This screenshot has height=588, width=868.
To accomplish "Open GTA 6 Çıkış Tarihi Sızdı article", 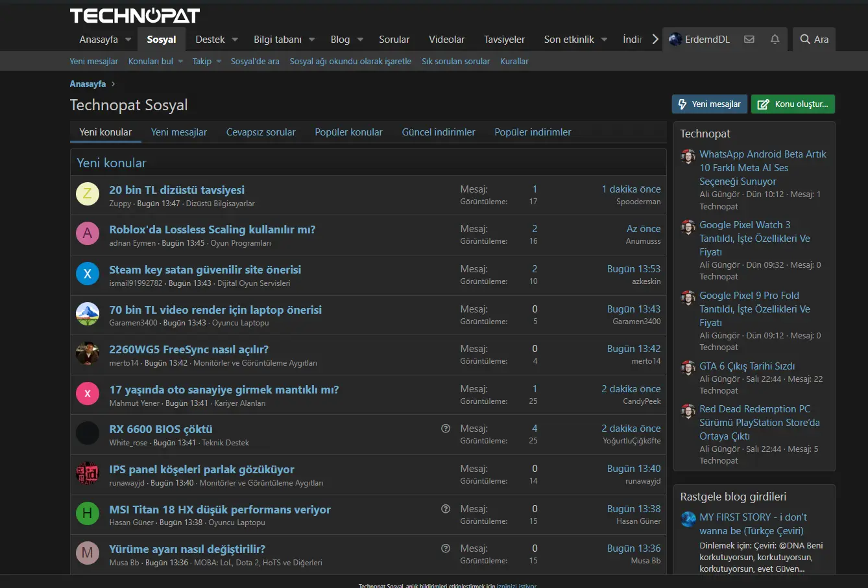I will coord(747,366).
